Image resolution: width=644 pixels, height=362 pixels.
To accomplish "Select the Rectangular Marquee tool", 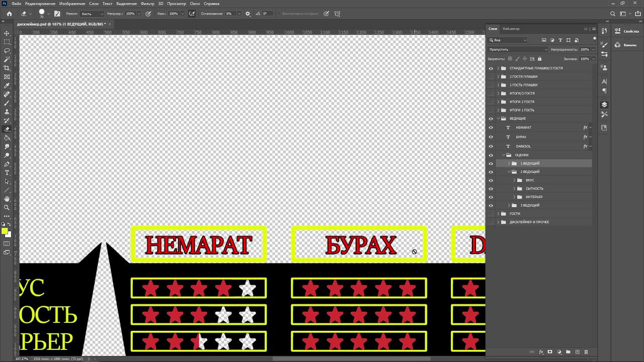I will (x=7, y=42).
